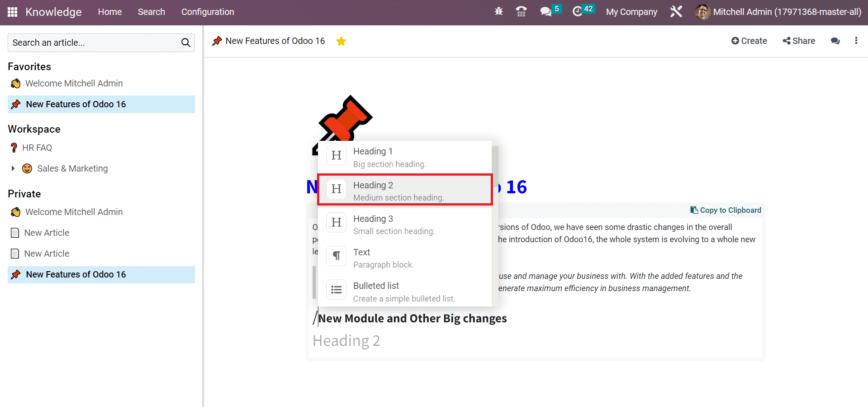Expand the Sales & Marketing article tree
This screenshot has height=407, width=868.
[x=13, y=168]
